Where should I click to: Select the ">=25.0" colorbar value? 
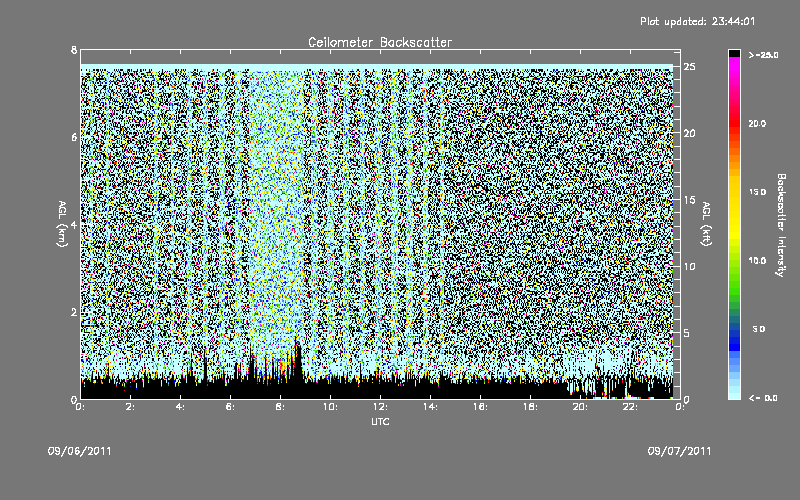763,55
